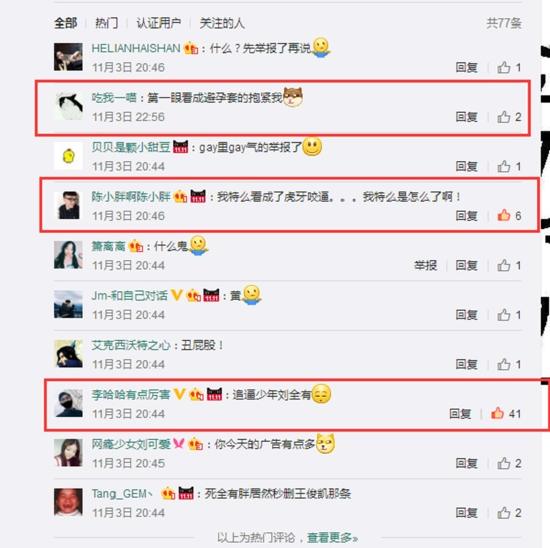Screen dimensions: 550x548
Task: Open the 认证用户 comments tab
Action: [x=159, y=23]
